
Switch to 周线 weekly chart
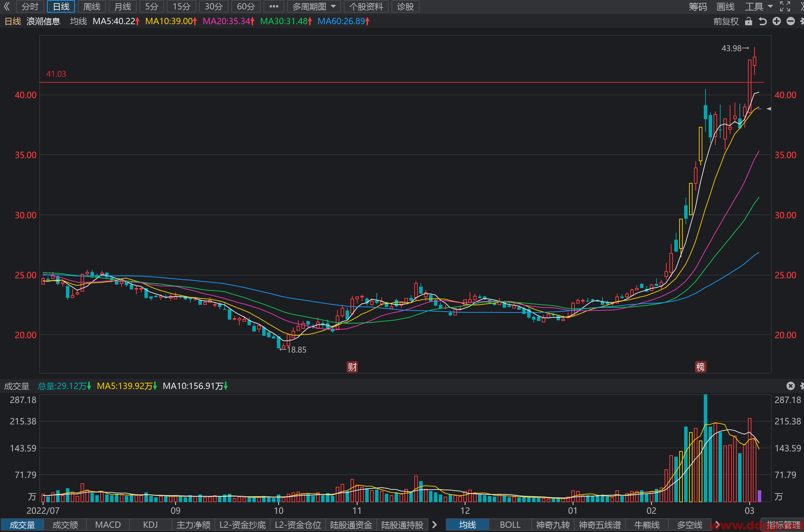[x=92, y=6]
